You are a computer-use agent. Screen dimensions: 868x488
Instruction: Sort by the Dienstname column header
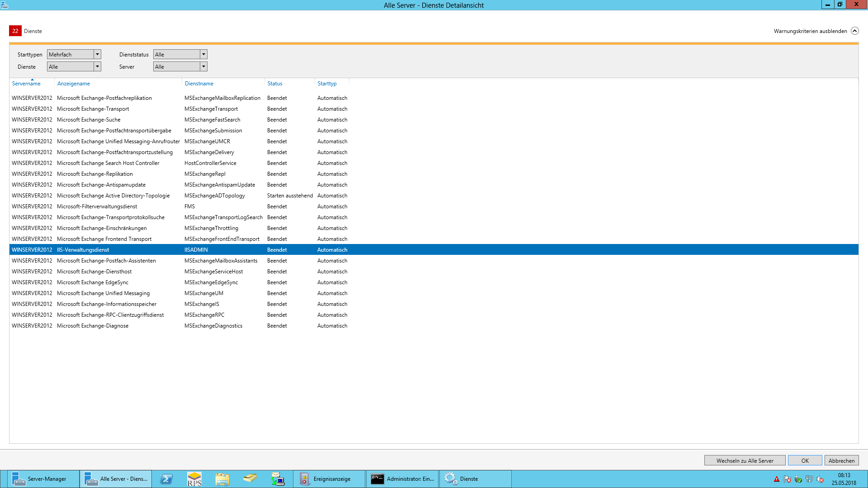(199, 84)
